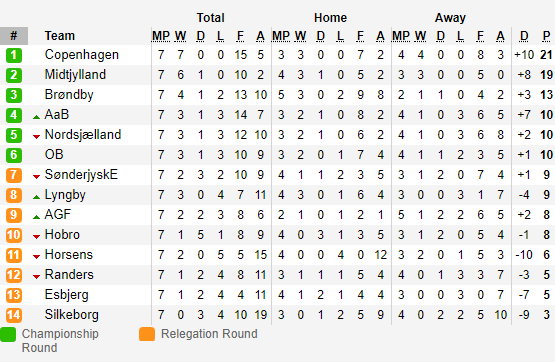555x362 pixels.
Task: Click the green up arrow beside Lyngby
Action: [36, 197]
